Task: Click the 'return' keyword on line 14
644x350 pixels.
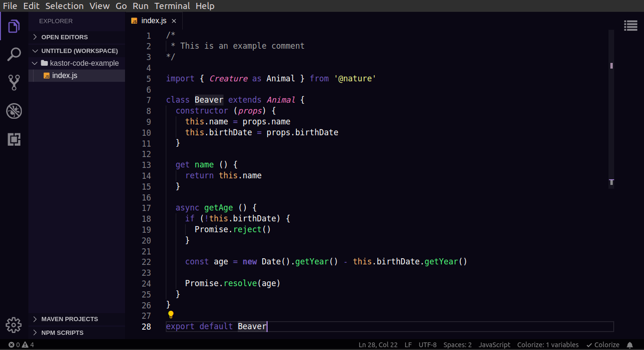Action: 199,175
